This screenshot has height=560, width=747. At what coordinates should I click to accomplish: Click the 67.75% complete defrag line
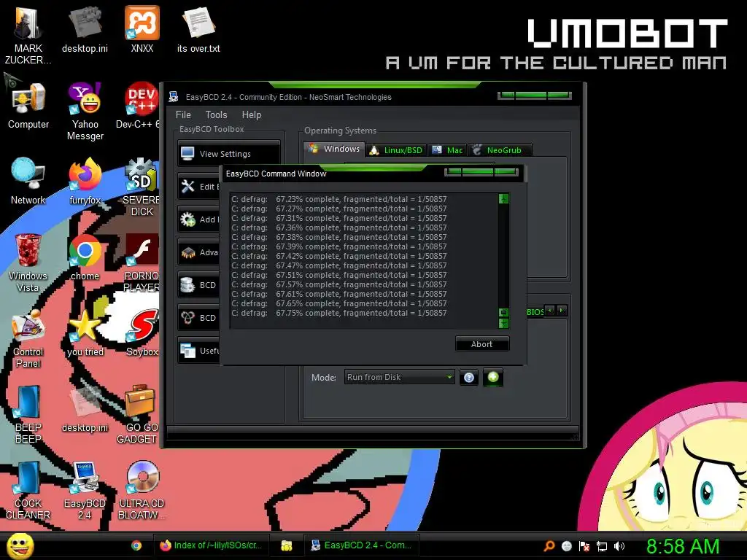pyautogui.click(x=339, y=313)
